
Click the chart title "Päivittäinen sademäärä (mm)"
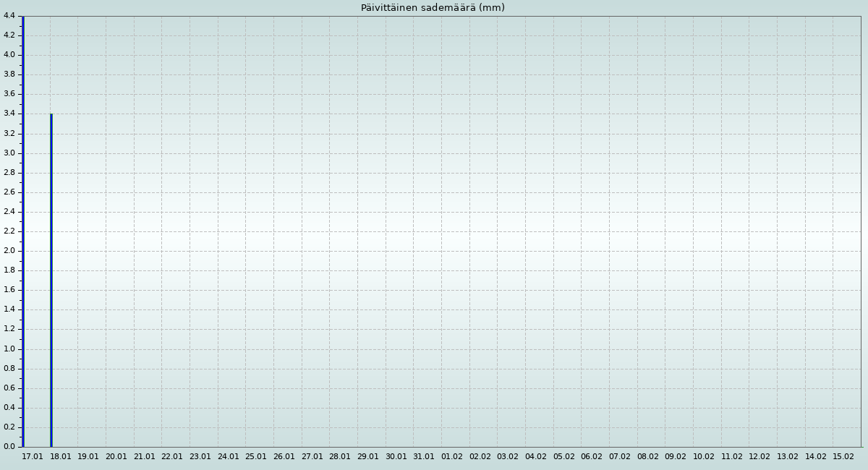[433, 8]
